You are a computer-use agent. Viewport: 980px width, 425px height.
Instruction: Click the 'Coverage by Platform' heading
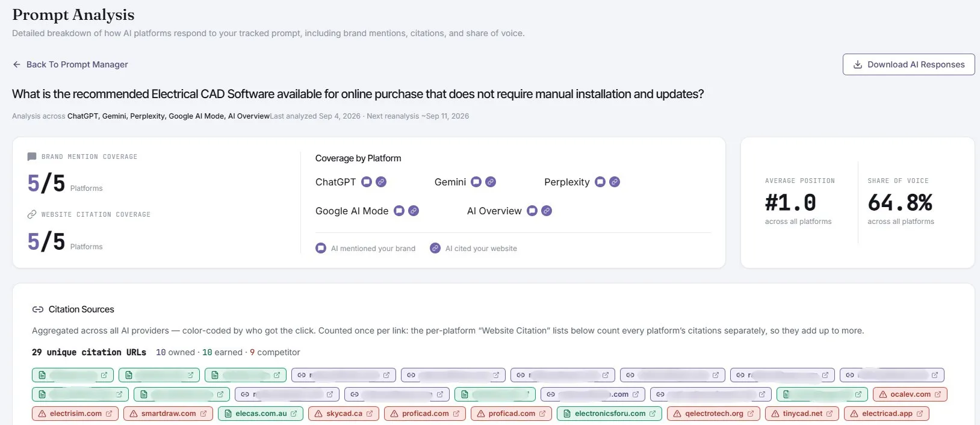(x=358, y=158)
